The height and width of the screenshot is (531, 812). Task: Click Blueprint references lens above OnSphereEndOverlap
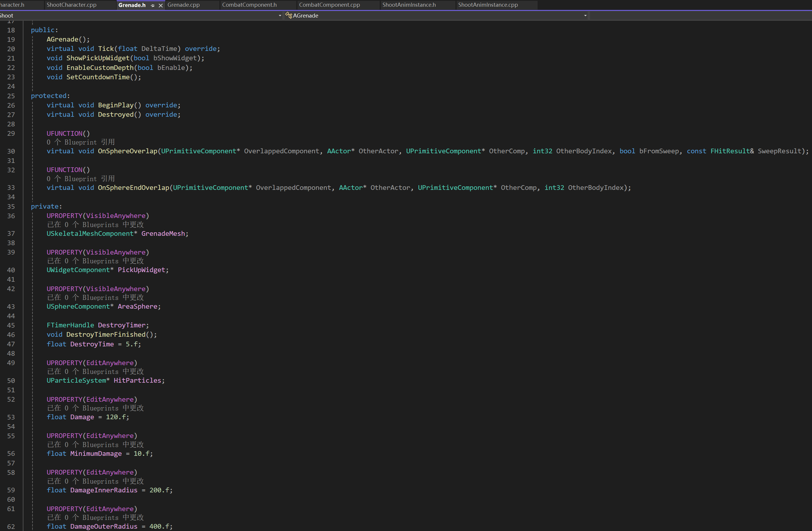pyautogui.click(x=80, y=179)
